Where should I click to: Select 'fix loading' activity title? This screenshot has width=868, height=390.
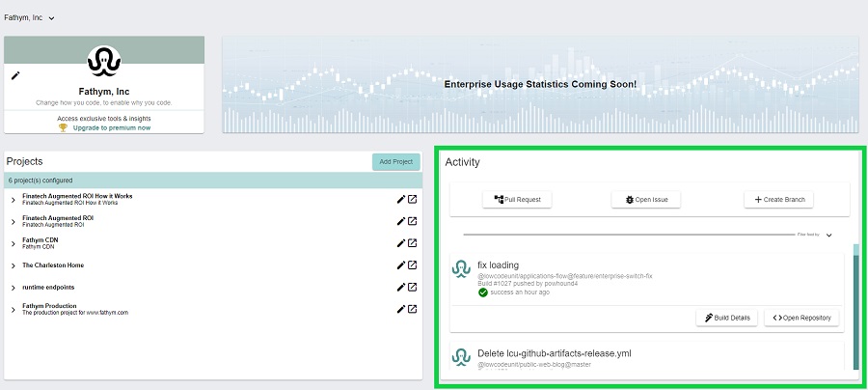499,265
